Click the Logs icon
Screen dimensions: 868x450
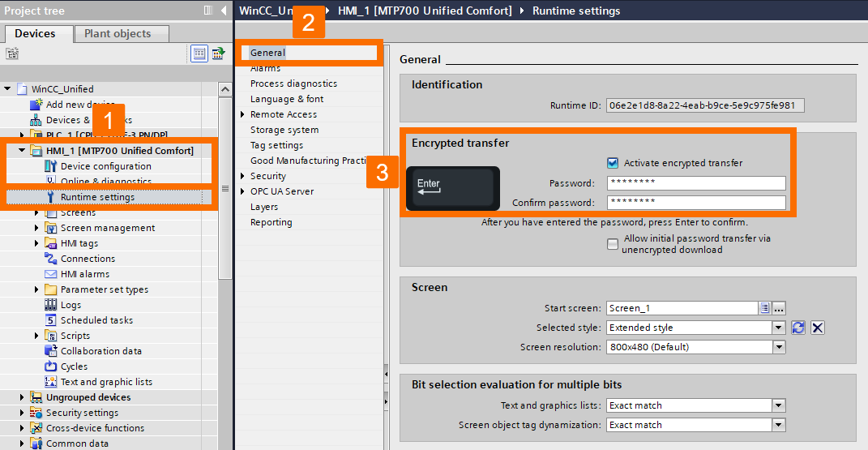click(x=50, y=305)
